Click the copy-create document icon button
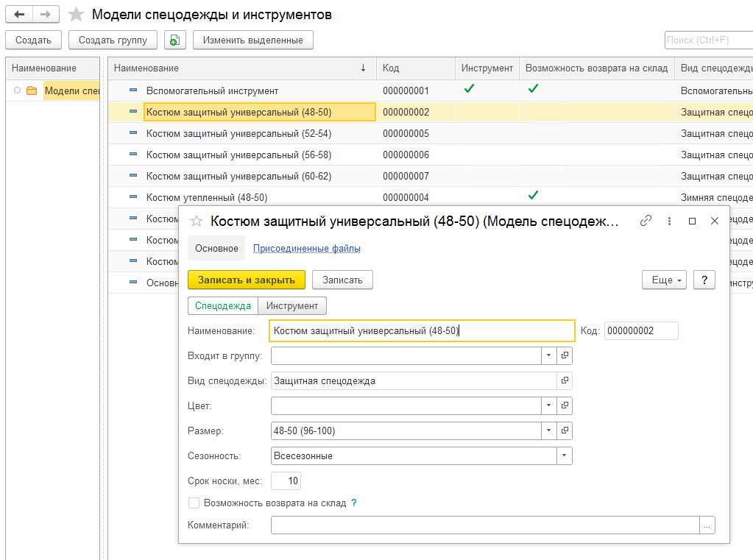 [x=174, y=40]
